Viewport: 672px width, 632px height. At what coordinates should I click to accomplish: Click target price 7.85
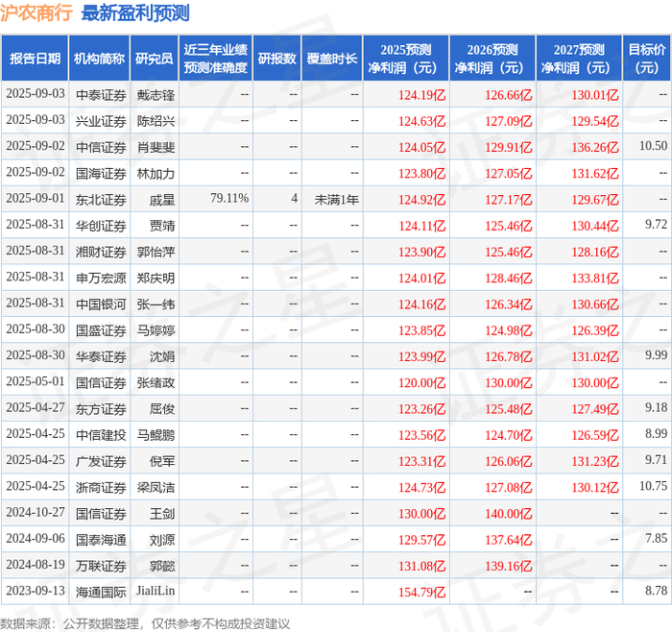tap(656, 538)
